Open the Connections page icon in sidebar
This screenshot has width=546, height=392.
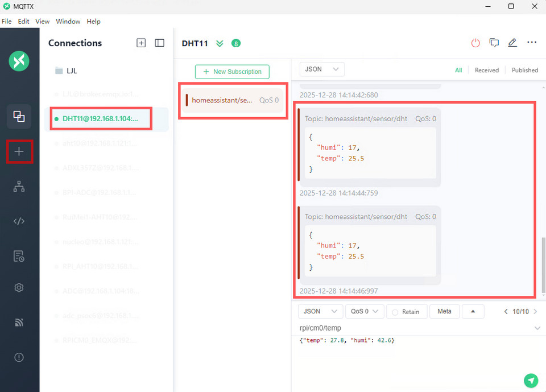19,117
